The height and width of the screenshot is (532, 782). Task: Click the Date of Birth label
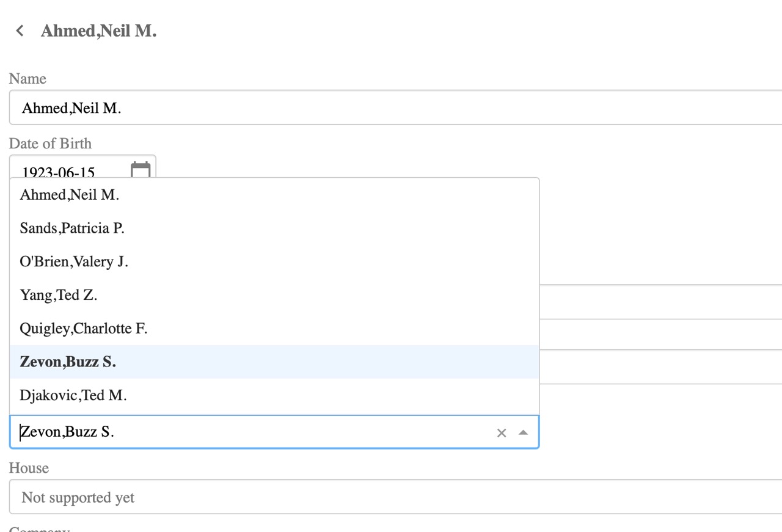(50, 144)
